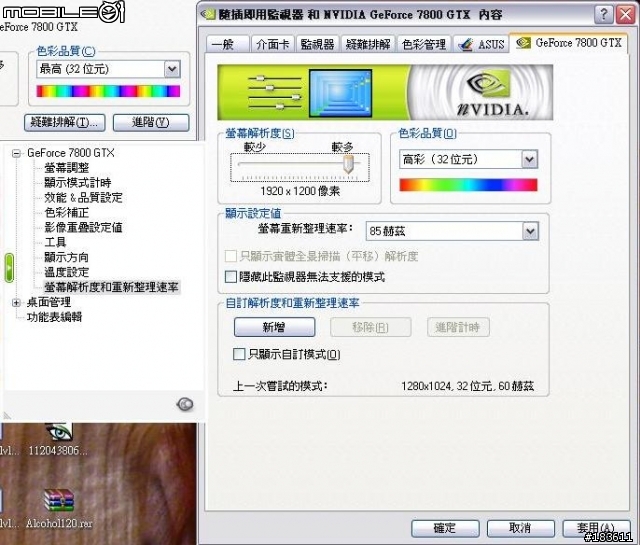Screen dimensions: 640x545
Task: Click the 1280x1024, 32 位元, 60 赫茲 text
Action: 467,386
